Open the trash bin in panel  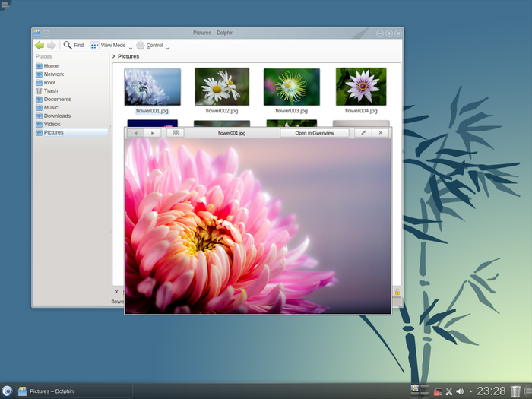(x=515, y=391)
